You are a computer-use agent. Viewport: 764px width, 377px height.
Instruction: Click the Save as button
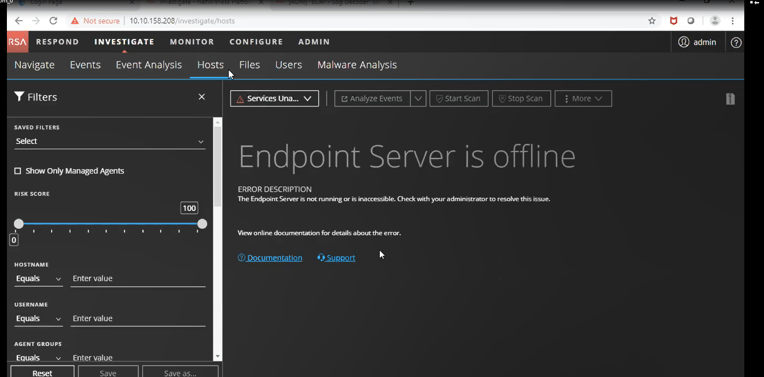(180, 373)
